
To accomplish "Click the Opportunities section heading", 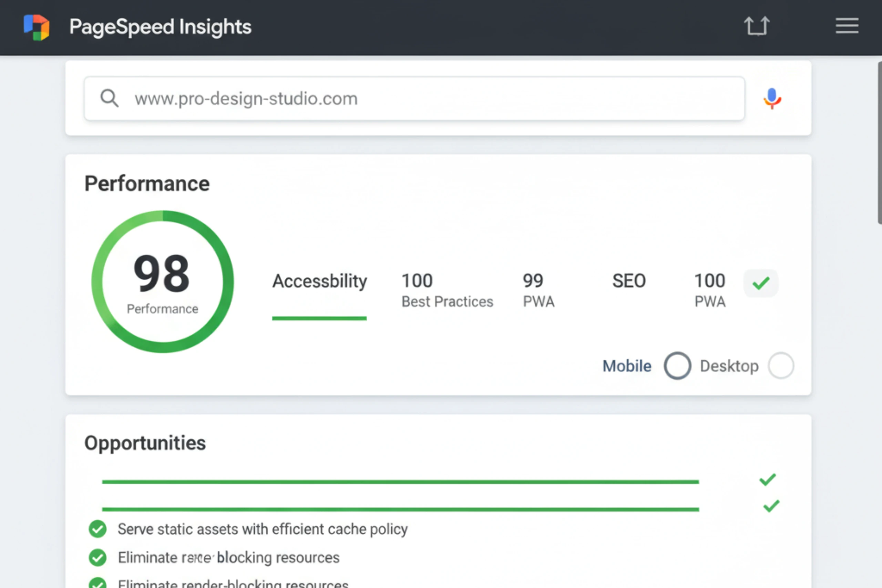I will click(x=145, y=443).
